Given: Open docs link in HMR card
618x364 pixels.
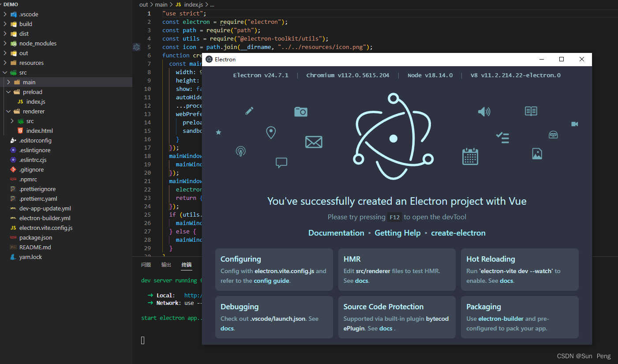Looking at the screenshot, I should click(x=362, y=281).
